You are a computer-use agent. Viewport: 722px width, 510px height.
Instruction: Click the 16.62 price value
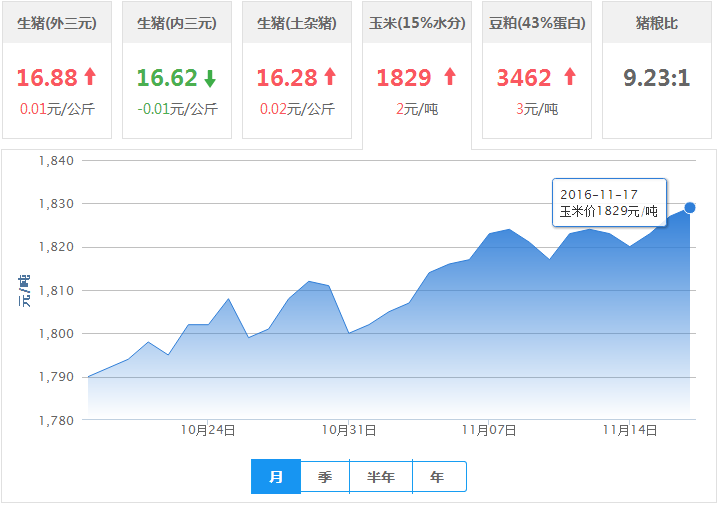tap(167, 77)
